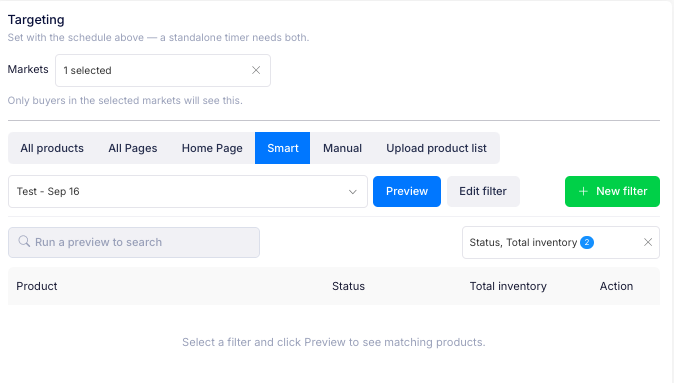
Task: Clear the selected columns with the X icon
Action: pos(648,242)
